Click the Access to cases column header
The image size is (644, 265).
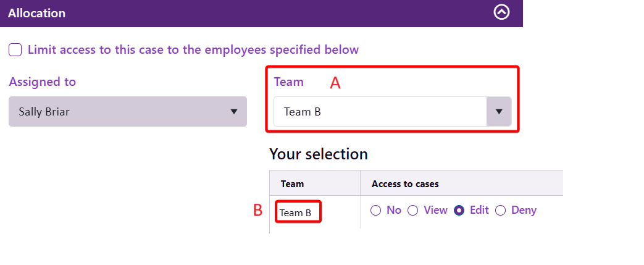405,184
